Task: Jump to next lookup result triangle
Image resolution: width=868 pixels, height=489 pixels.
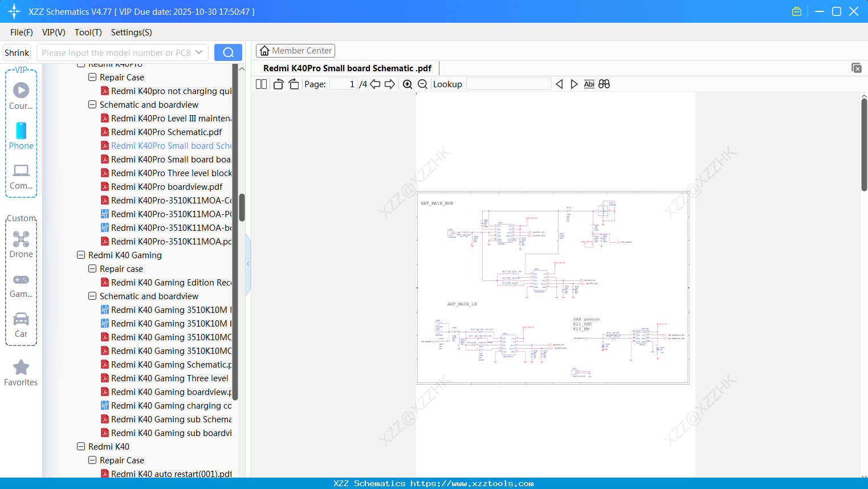Action: [574, 84]
